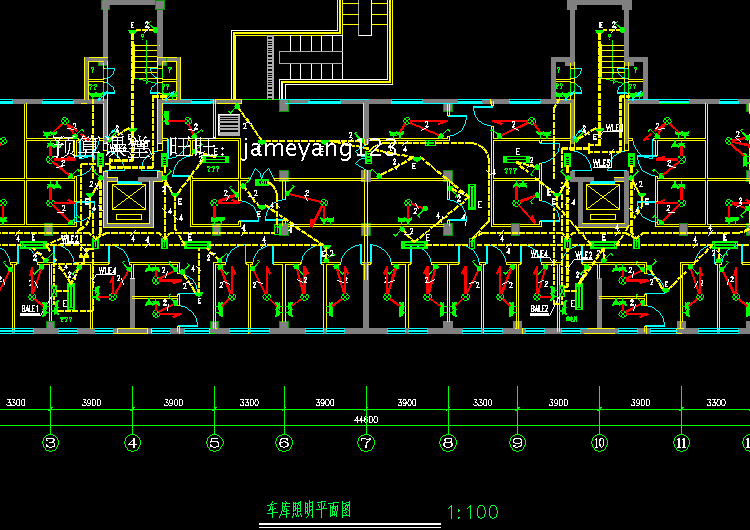Pick the 3300 dimension between axes 5 and 6

(249, 402)
